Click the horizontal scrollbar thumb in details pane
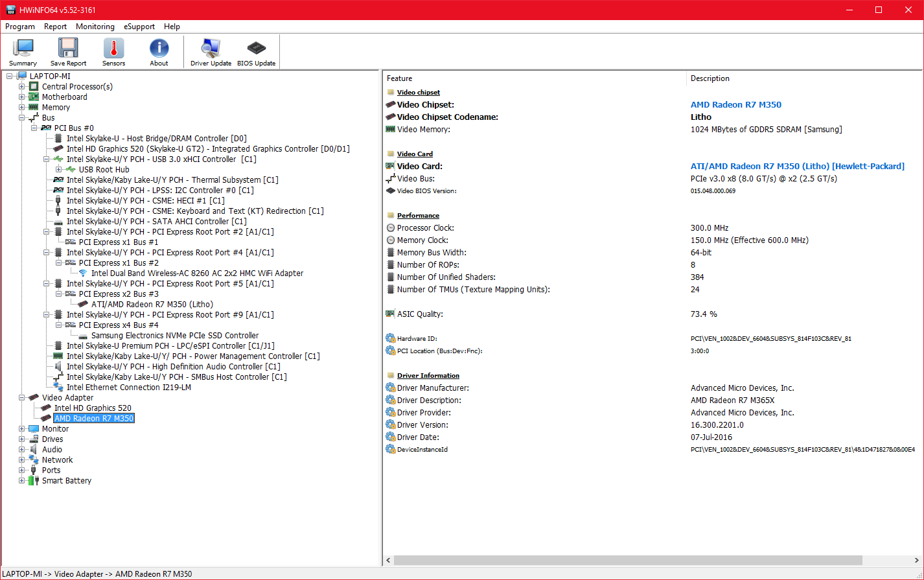924x580 pixels. click(628, 560)
